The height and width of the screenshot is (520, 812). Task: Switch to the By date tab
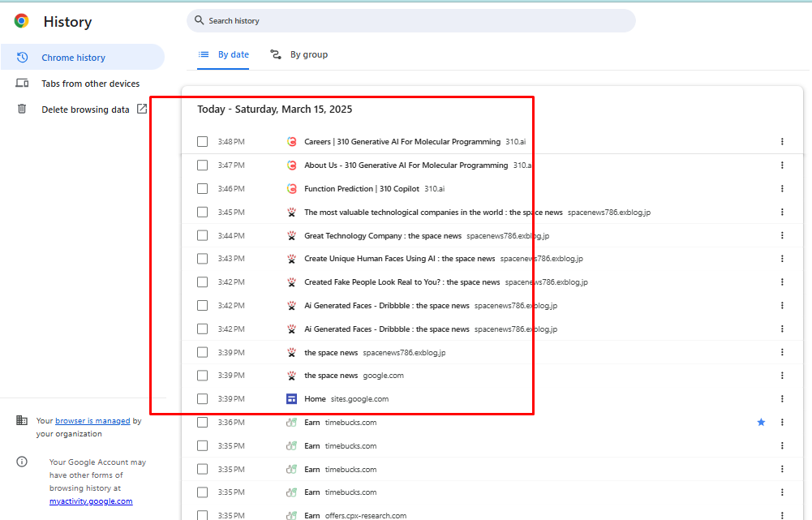click(x=223, y=54)
